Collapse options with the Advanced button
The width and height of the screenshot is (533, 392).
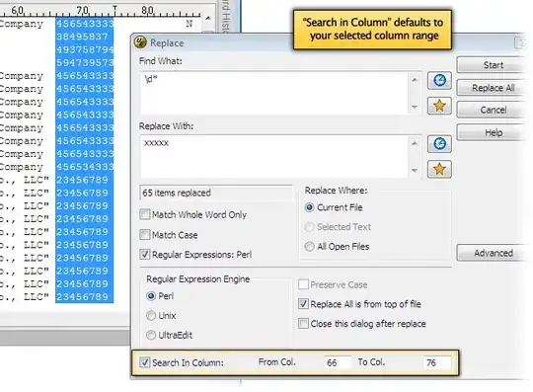coord(493,253)
